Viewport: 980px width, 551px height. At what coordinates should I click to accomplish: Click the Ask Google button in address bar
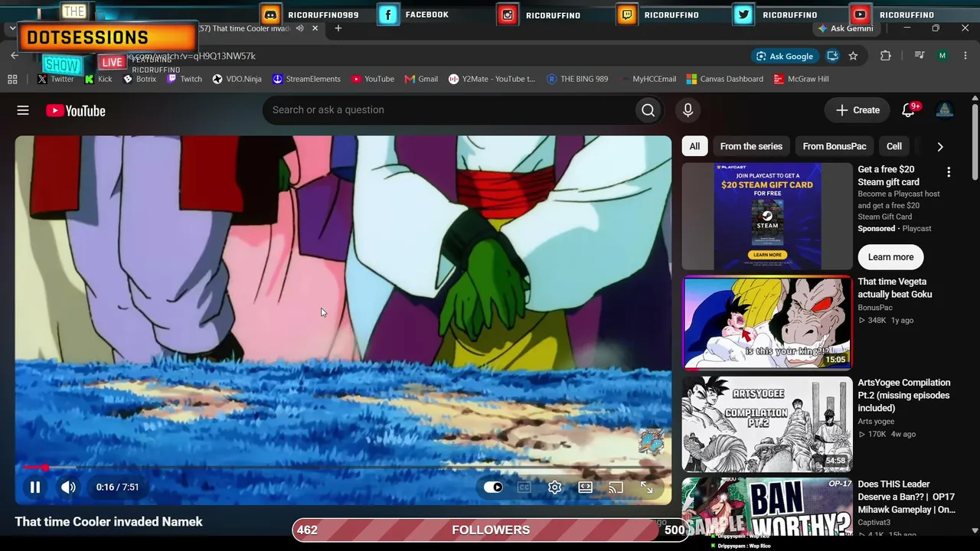click(785, 56)
